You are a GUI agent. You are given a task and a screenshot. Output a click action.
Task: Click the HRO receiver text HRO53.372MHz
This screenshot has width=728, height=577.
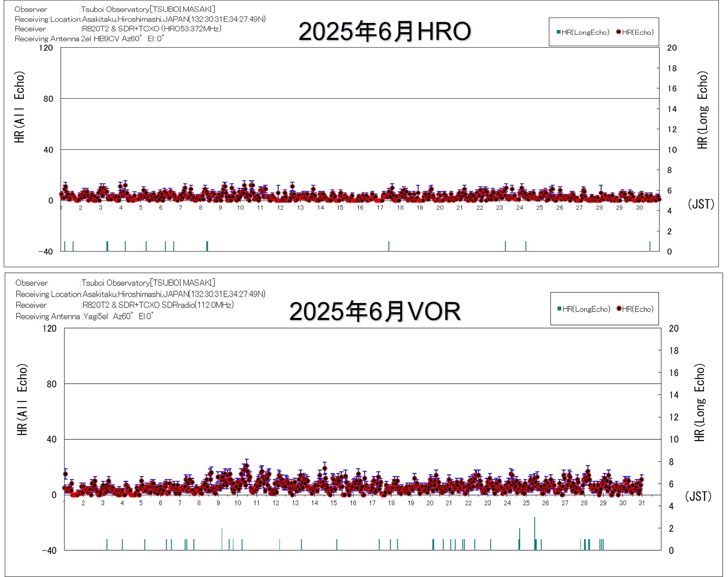(191, 29)
